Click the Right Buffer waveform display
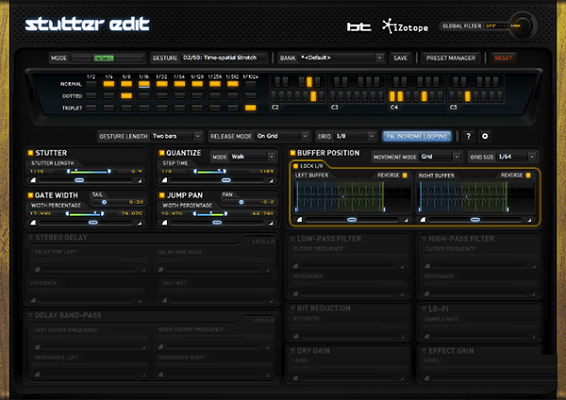This screenshot has height=400, width=566. tap(476, 196)
